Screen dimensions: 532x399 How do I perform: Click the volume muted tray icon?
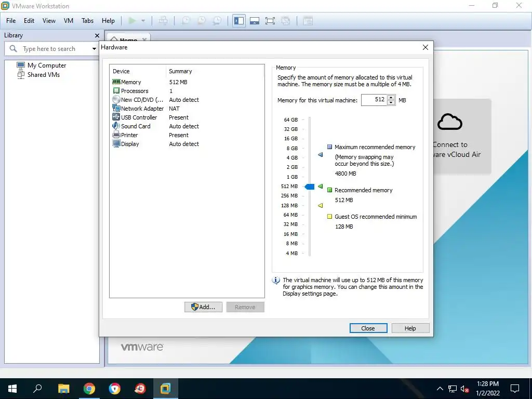point(465,389)
